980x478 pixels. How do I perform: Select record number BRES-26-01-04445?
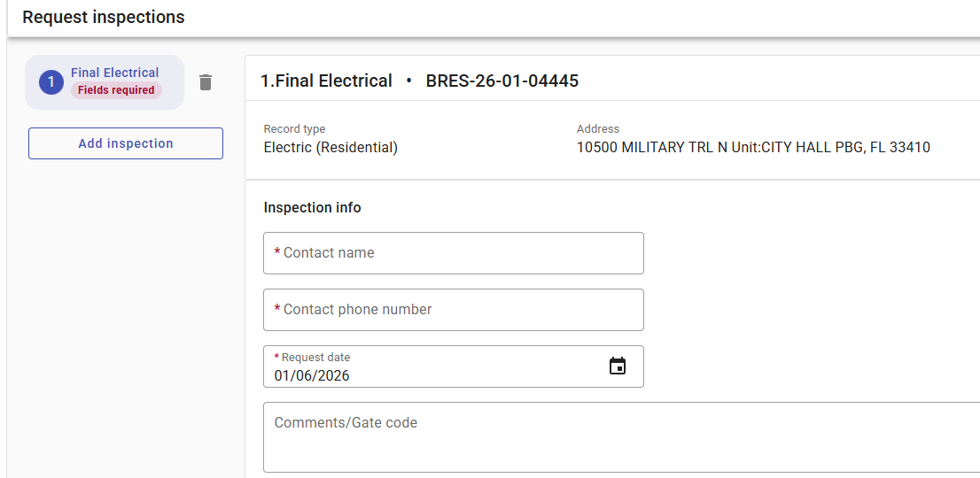click(502, 81)
